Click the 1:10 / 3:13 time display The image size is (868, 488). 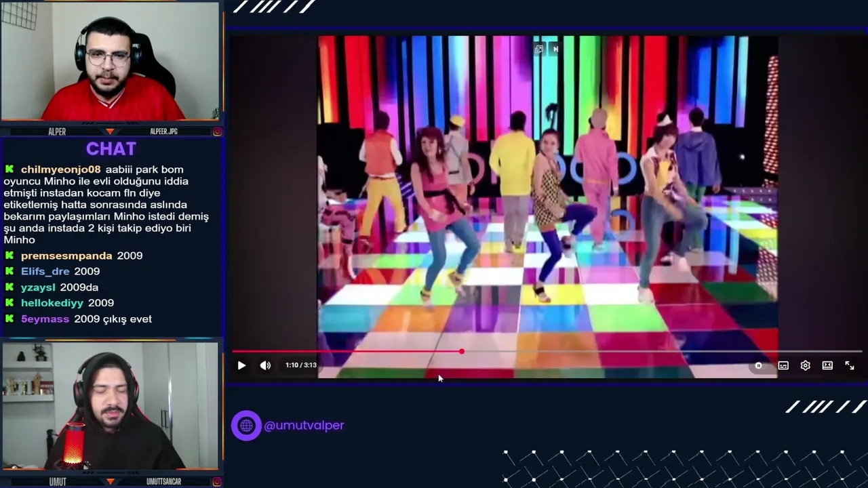coord(301,365)
